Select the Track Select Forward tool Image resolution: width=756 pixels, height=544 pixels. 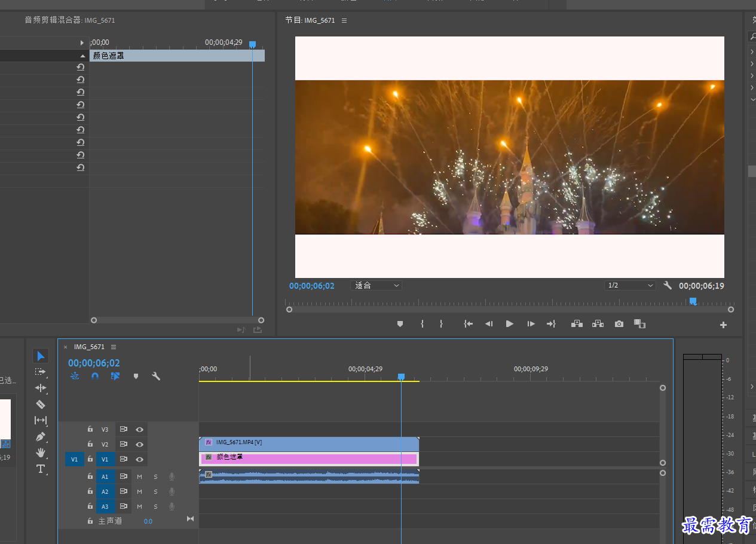coord(41,372)
